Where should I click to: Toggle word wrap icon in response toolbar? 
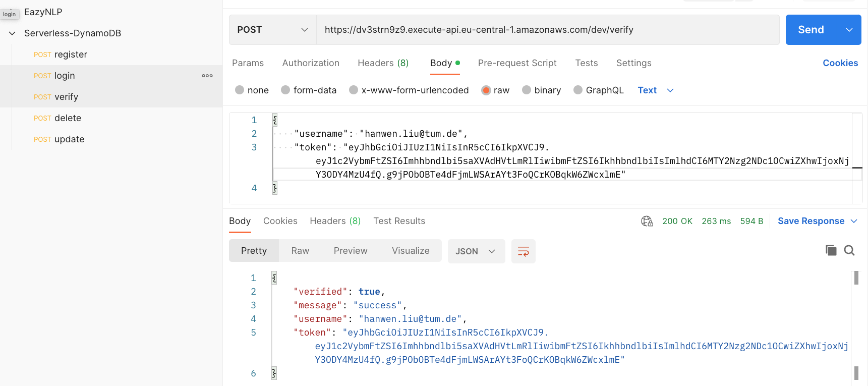click(x=524, y=251)
